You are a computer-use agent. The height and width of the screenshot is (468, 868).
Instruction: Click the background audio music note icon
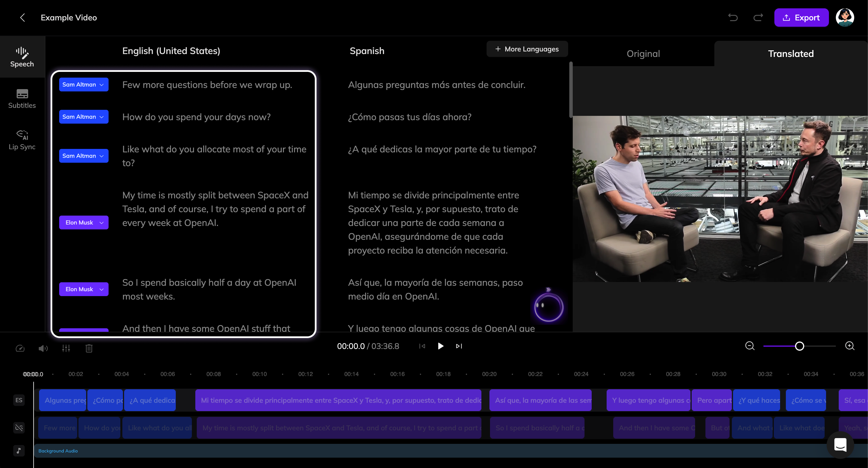click(x=19, y=450)
